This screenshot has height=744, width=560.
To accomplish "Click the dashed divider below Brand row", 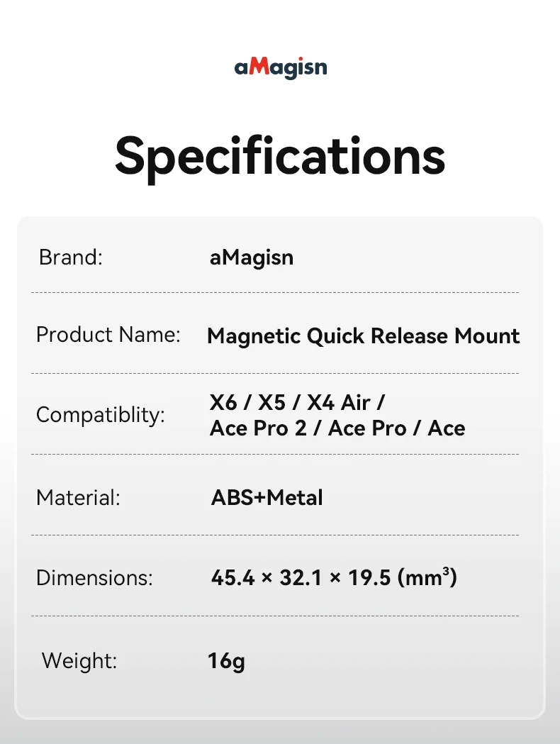I will coord(275,293).
